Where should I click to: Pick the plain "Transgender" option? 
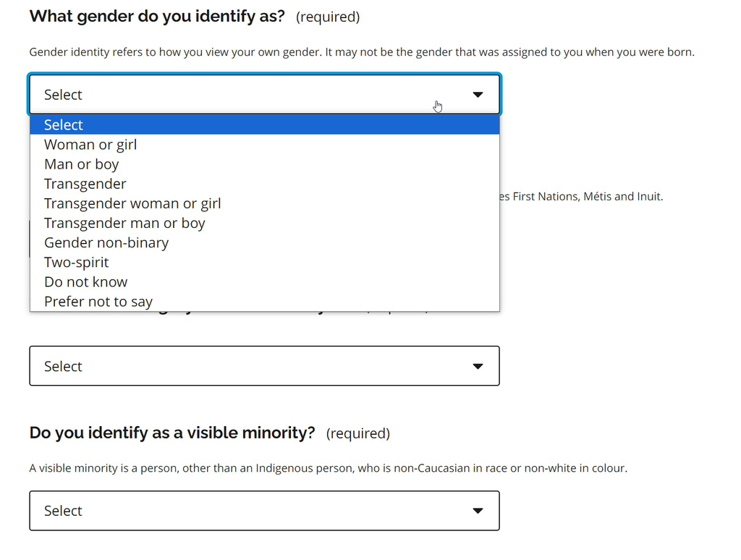(85, 184)
